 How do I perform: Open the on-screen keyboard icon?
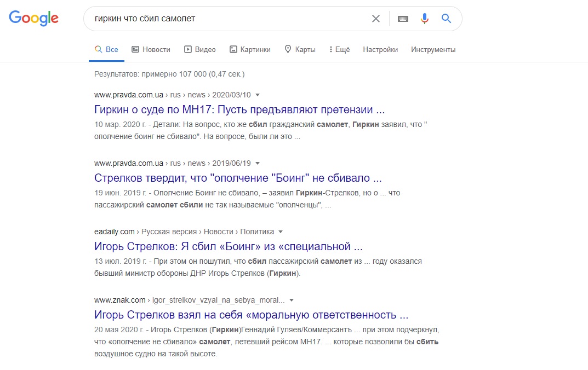(x=403, y=19)
